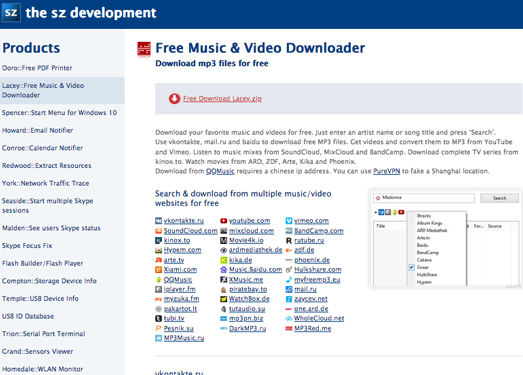523x375 pixels.
Task: Click the Pesnik.su P icon
Action: click(158, 328)
